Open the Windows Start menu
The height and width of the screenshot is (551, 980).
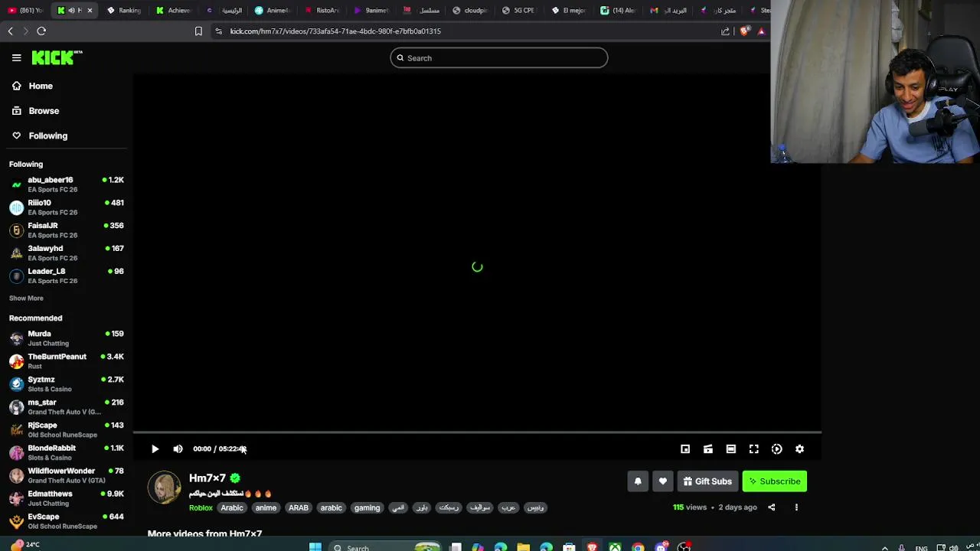[315, 547]
